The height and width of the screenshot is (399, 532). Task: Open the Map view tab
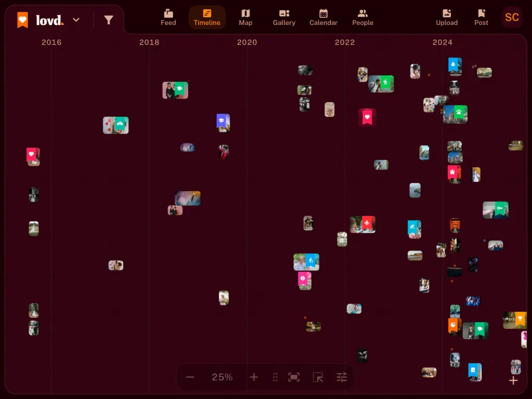tap(245, 18)
